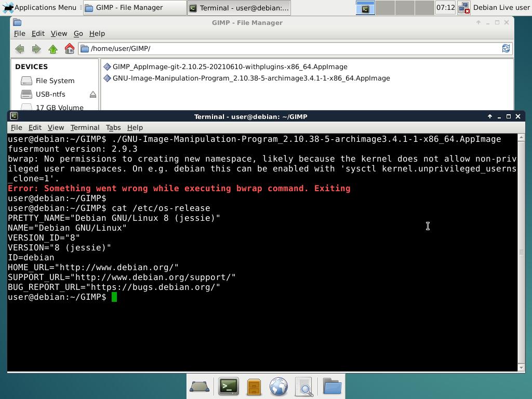Open Edit menu in File Manager
Image resolution: width=532 pixels, height=399 pixels.
tap(38, 34)
